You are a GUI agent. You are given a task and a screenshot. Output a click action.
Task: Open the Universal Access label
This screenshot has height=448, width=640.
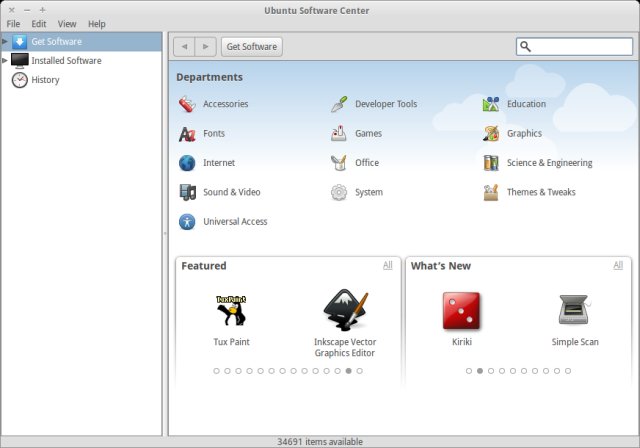pos(235,222)
